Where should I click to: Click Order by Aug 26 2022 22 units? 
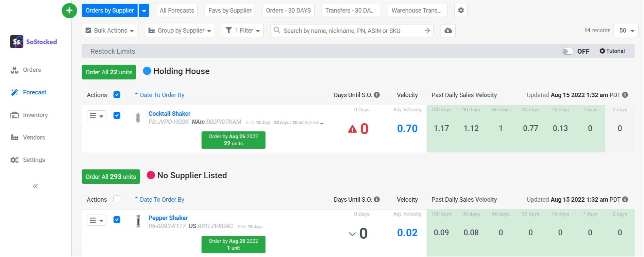(x=233, y=140)
